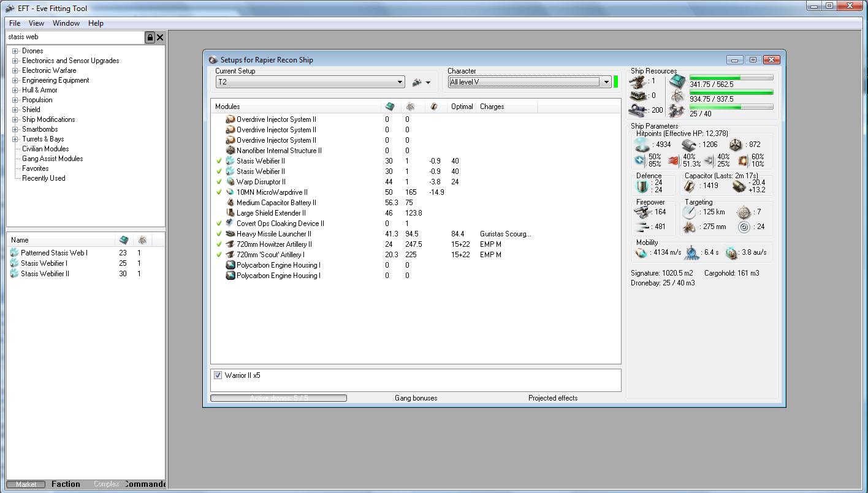868x493 pixels.
Task: Open the Character dropdown showing All level V
Action: point(530,82)
